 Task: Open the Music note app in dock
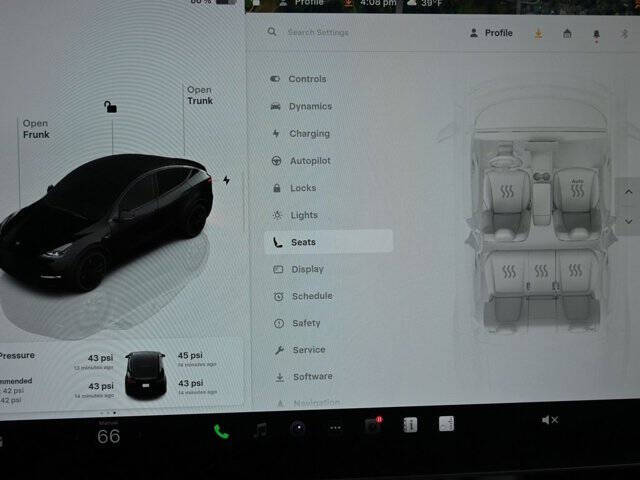click(x=260, y=430)
